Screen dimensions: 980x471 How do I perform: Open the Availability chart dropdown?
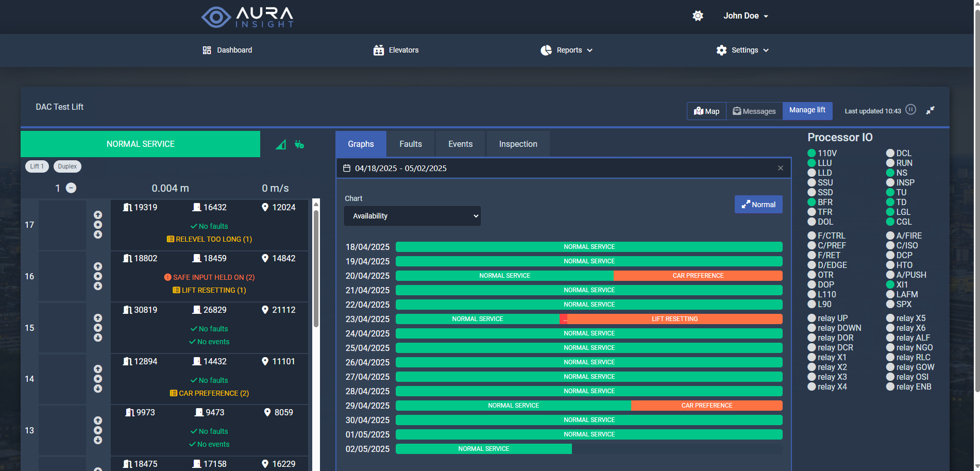[412, 216]
